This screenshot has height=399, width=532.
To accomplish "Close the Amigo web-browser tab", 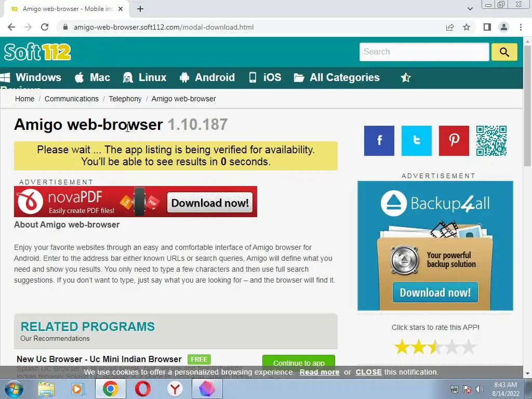I will tap(121, 9).
